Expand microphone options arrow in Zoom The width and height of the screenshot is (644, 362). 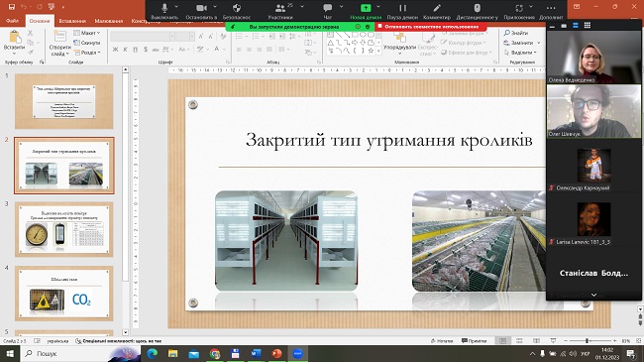pyautogui.click(x=176, y=7)
